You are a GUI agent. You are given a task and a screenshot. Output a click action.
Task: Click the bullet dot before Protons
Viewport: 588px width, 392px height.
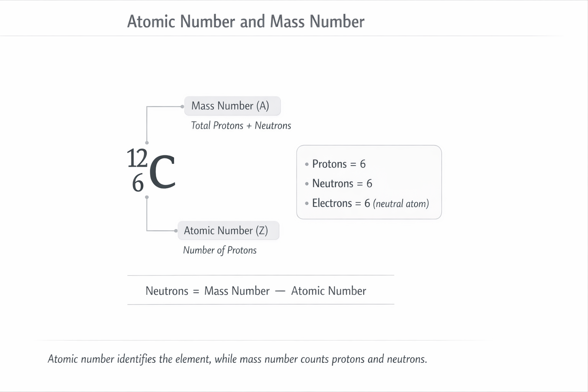coord(307,164)
